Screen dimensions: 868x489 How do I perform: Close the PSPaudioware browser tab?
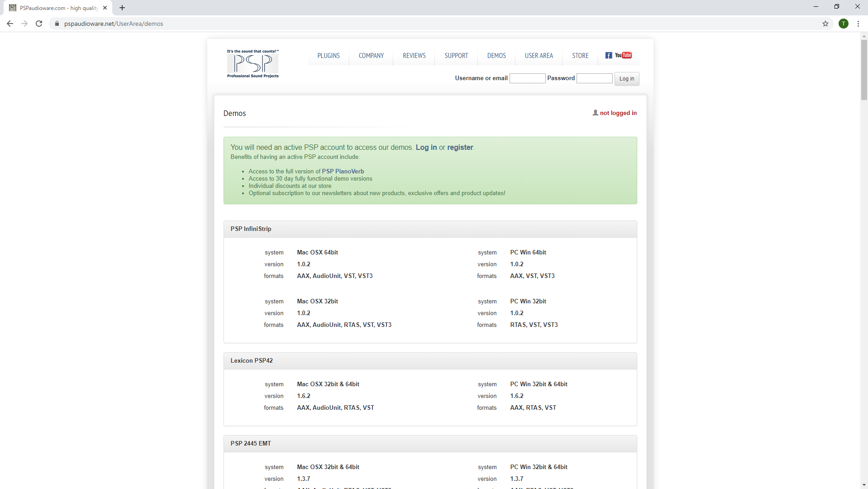[x=105, y=8]
